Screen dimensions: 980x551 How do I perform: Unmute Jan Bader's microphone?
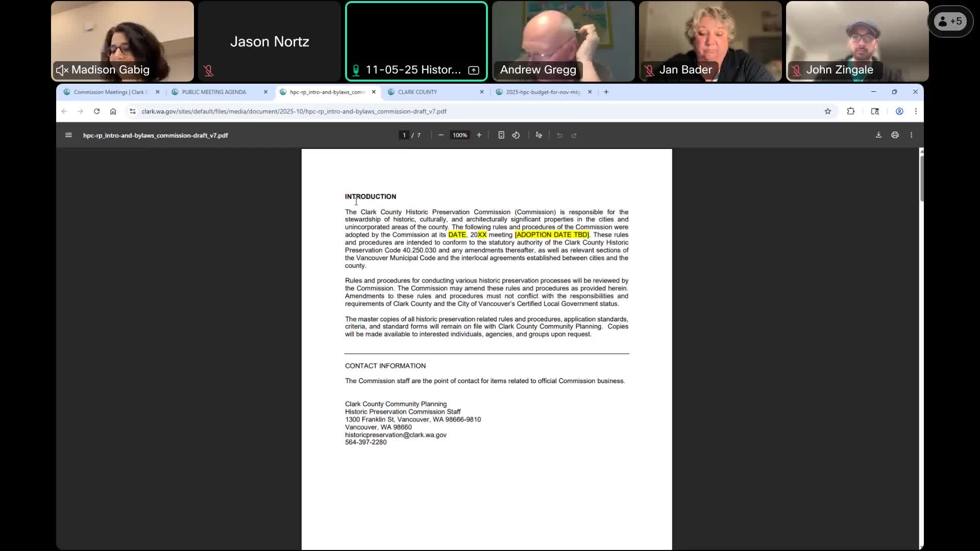pyautogui.click(x=649, y=70)
